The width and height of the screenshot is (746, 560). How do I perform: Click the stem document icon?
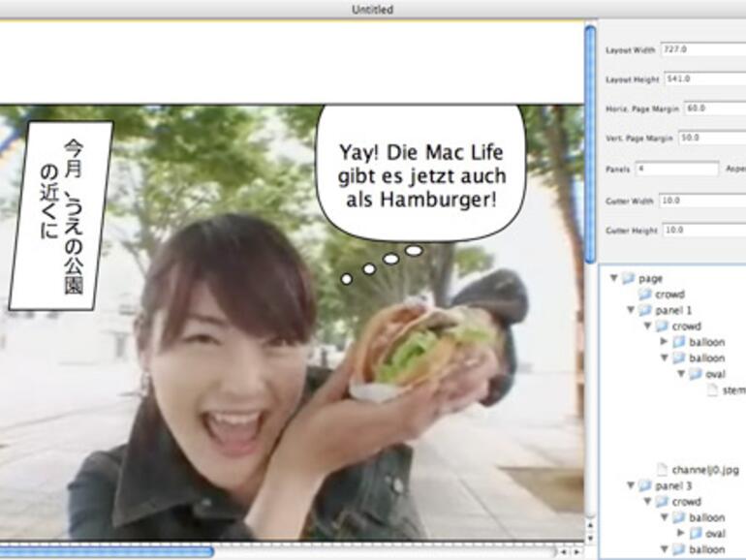tap(713, 390)
